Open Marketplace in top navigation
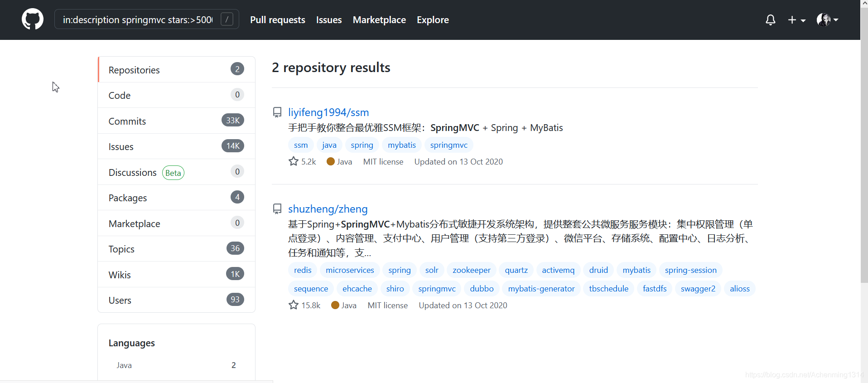This screenshot has height=383, width=868. pos(379,20)
